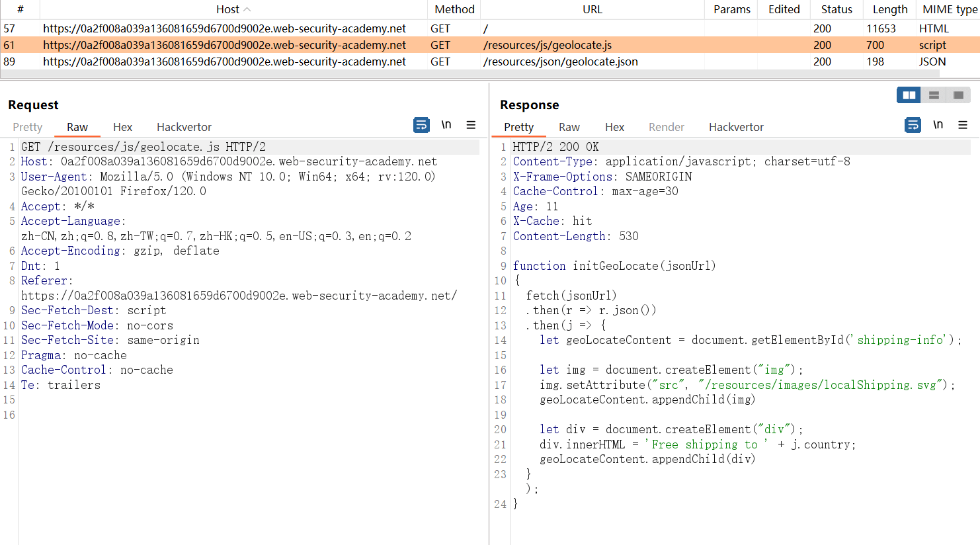Sort history by Status column

point(837,9)
